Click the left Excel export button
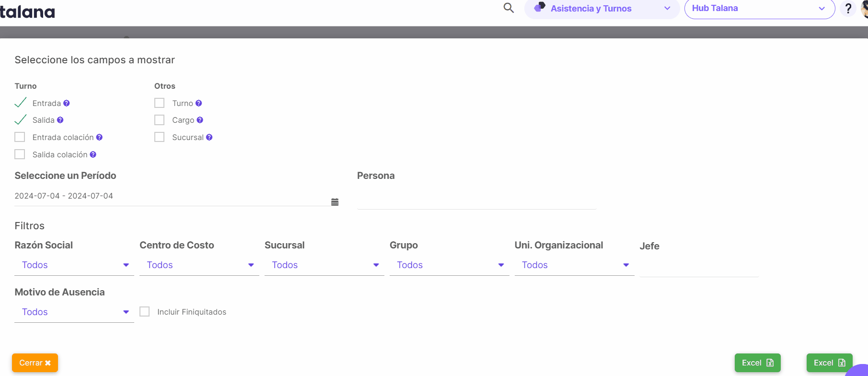 tap(758, 363)
